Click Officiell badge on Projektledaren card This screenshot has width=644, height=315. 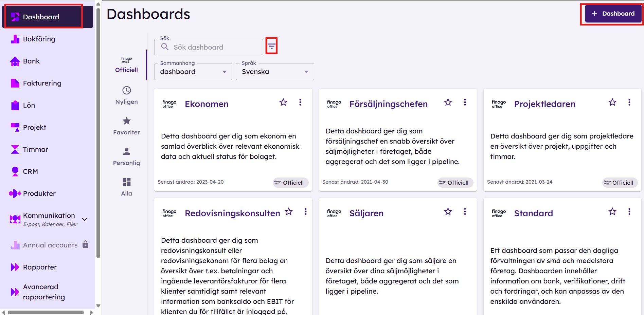tap(620, 183)
